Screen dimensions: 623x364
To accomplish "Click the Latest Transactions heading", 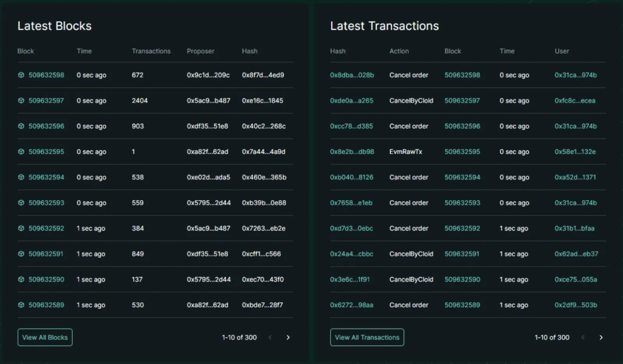I will pyautogui.click(x=384, y=26).
